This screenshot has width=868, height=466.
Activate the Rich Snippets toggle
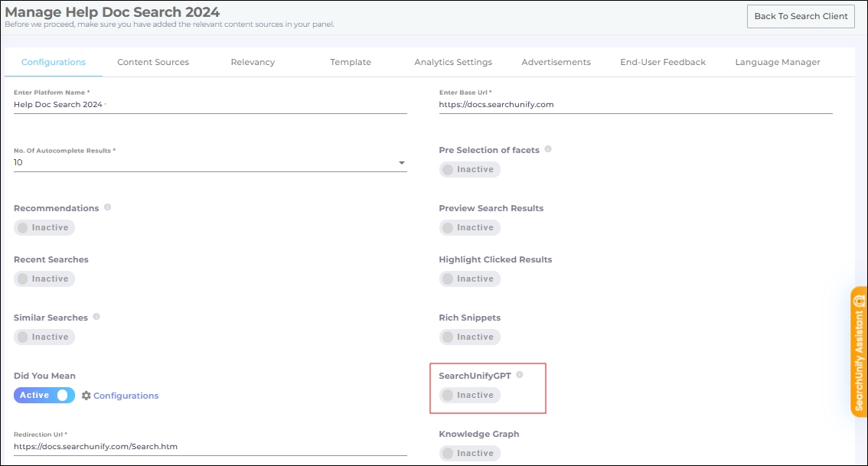tap(469, 337)
